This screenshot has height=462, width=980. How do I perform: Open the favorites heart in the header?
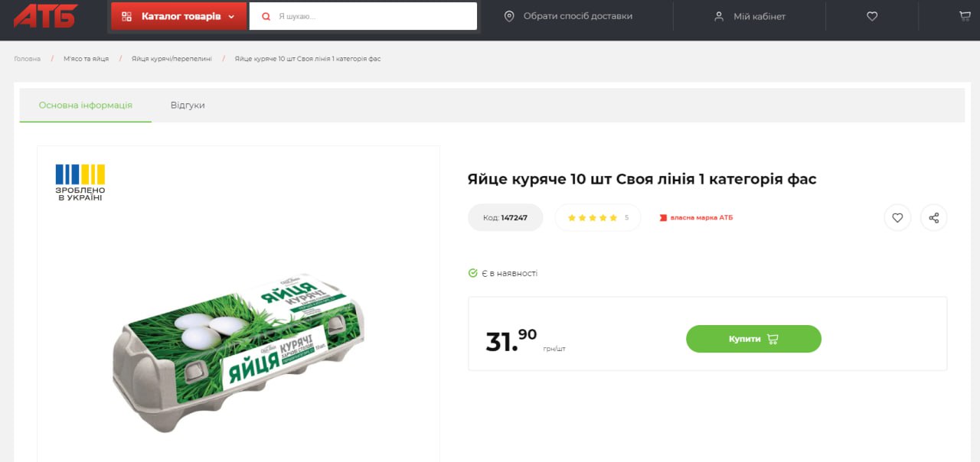point(872,16)
